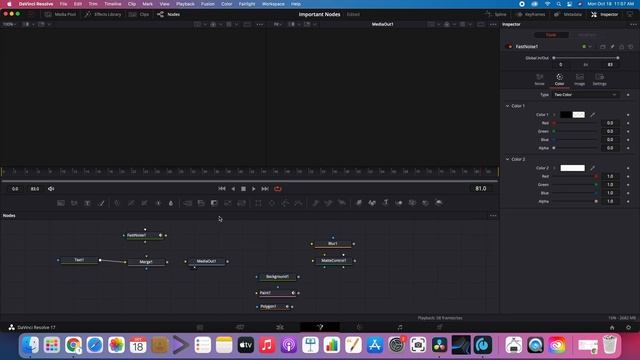
Task: Add an Ellipse mask from the toolbar
Action: coord(272,203)
